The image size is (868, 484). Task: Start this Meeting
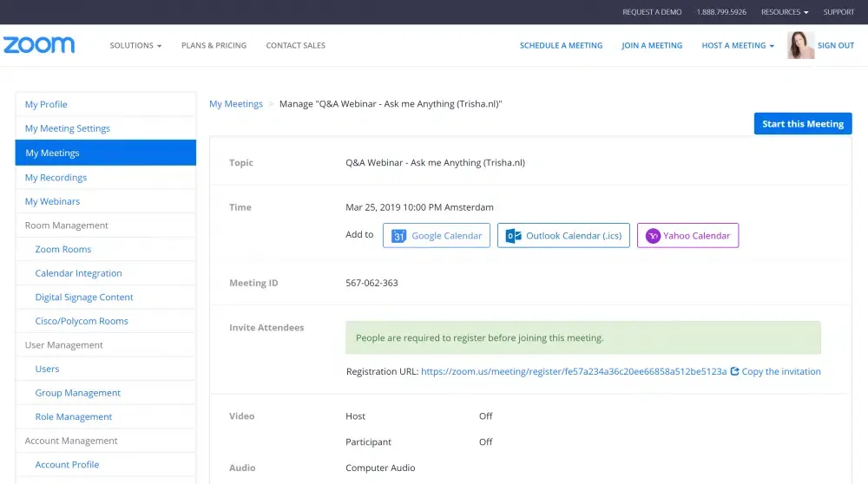(802, 124)
